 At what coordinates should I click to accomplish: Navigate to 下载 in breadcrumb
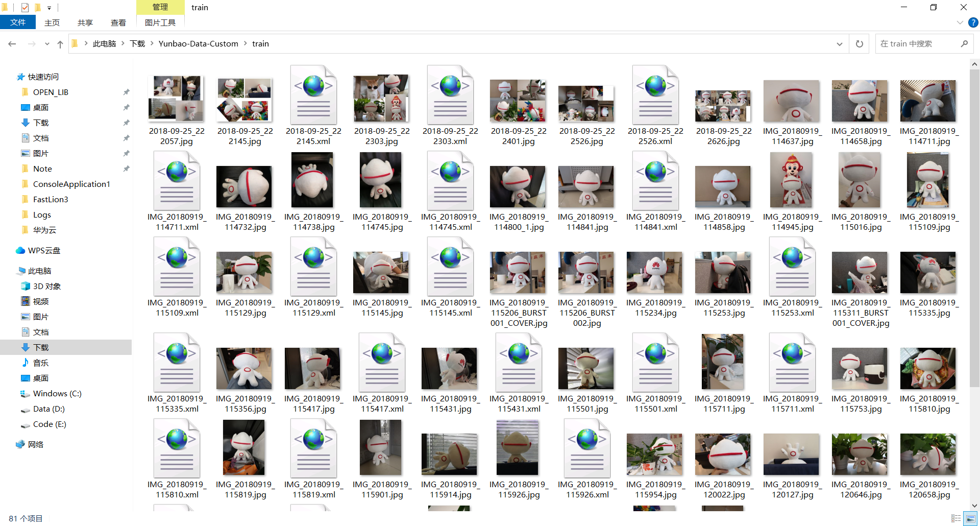tap(137, 44)
